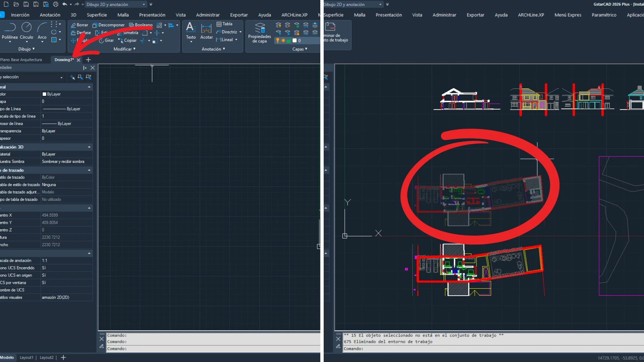Collapse the Visualización 3D section

89,147
